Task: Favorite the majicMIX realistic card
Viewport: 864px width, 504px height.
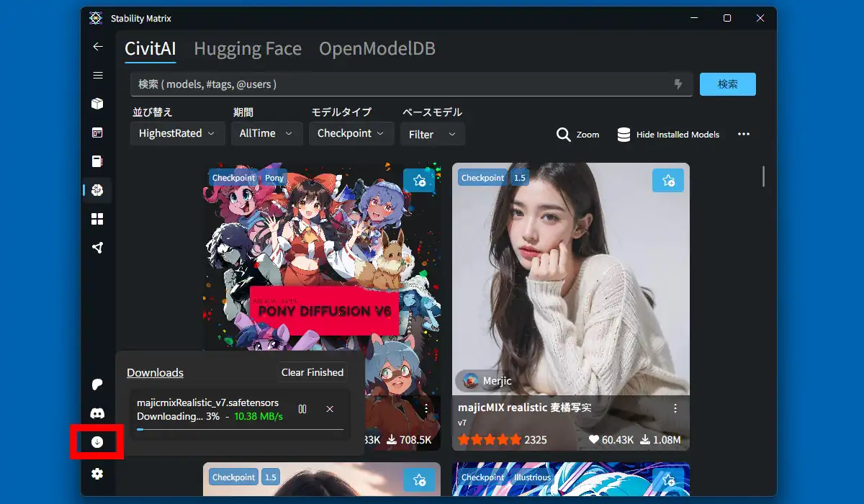Action: pyautogui.click(x=668, y=181)
